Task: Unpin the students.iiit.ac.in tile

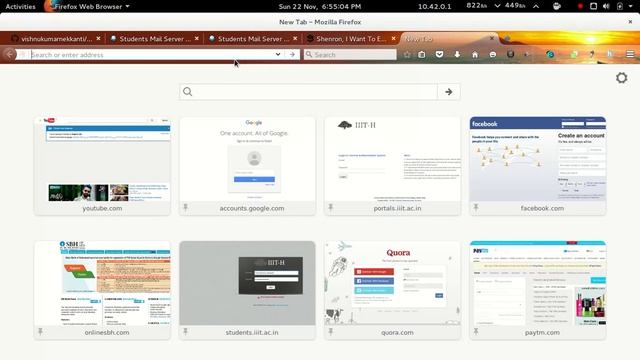Action: coord(185,332)
